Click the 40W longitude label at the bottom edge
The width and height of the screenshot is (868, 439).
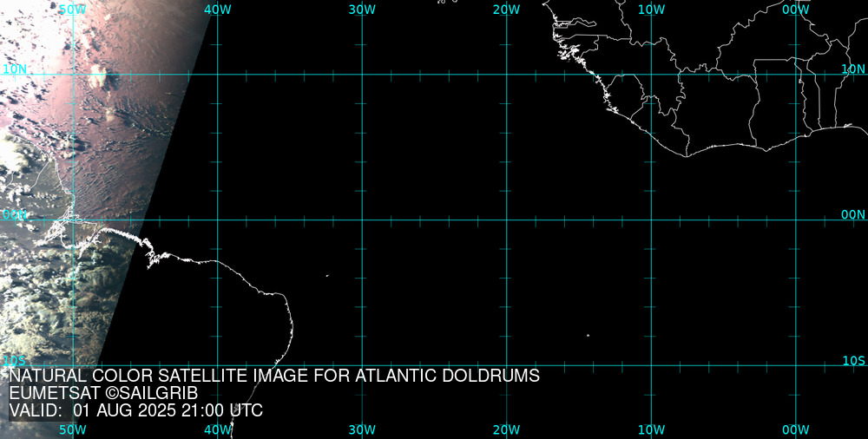tap(218, 430)
